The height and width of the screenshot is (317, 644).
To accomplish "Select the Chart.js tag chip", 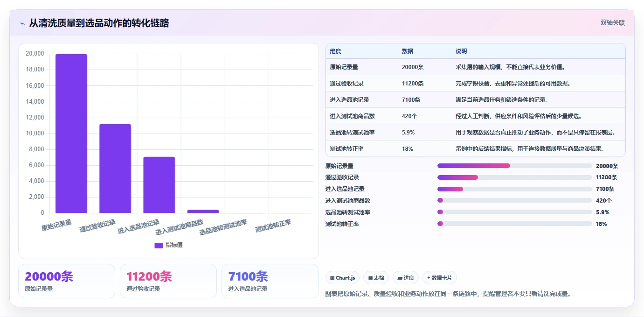I will (342, 278).
